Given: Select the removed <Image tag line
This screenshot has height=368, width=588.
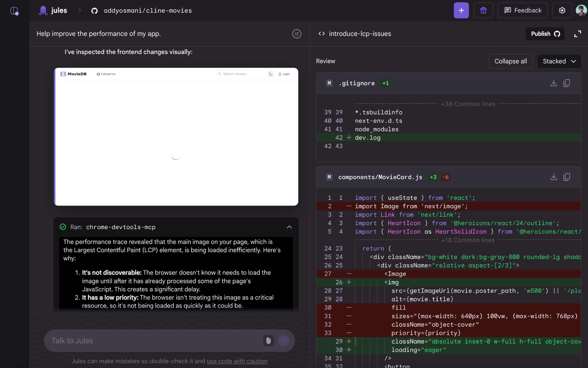Looking at the screenshot, I should tap(448, 274).
